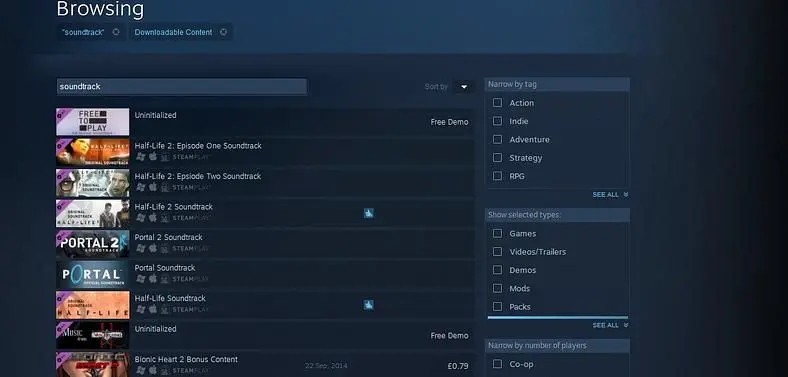Click Linux icon under Portal 2 Soundtrack

(x=164, y=248)
